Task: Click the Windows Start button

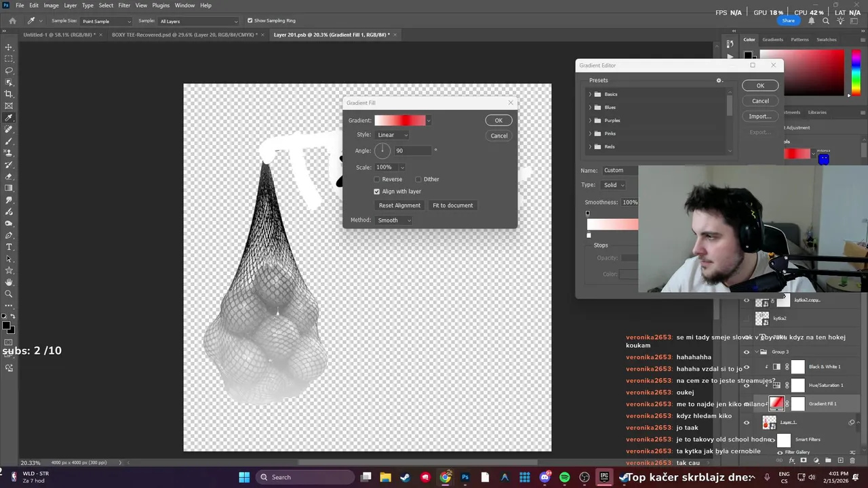Action: (x=244, y=477)
